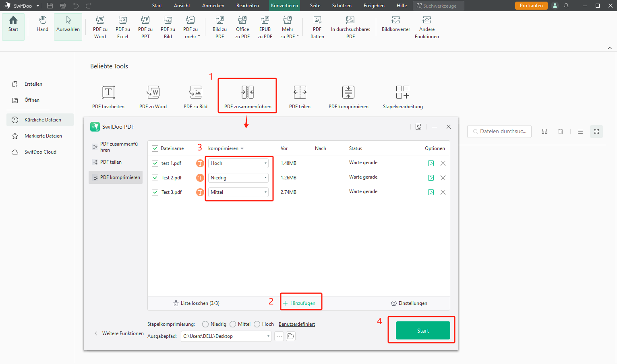The image size is (617, 364).
Task: Uncheck the Test 3.pdf checkbox
Action: pos(155,192)
